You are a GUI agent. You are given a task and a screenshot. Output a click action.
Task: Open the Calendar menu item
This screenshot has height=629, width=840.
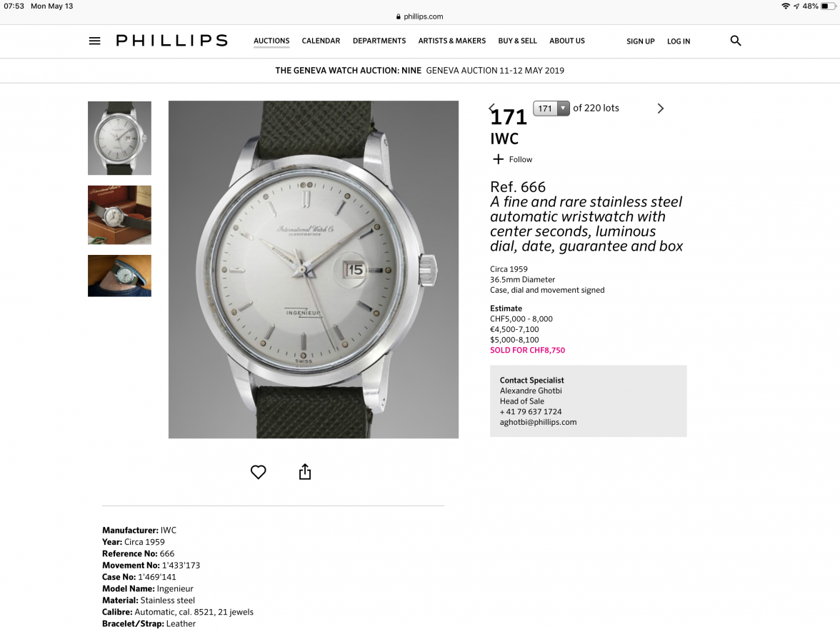pyautogui.click(x=321, y=41)
